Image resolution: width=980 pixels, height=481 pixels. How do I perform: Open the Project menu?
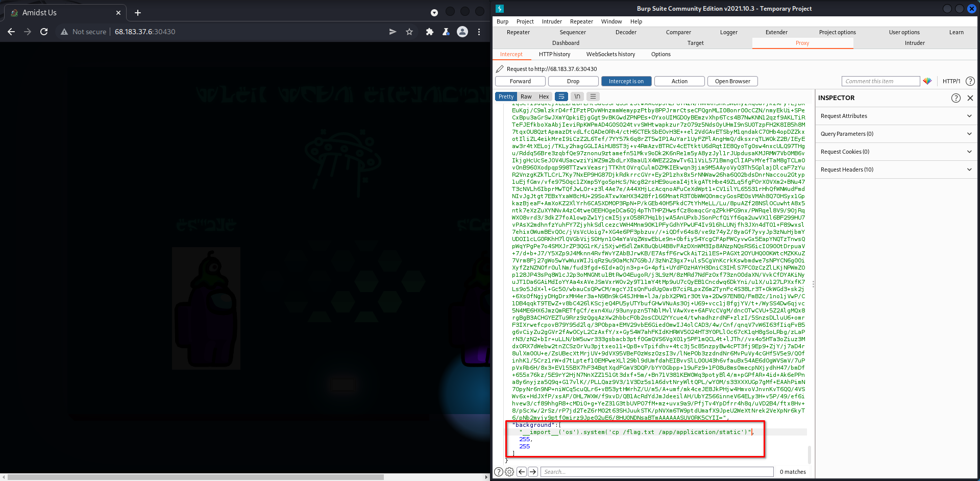[x=525, y=21]
